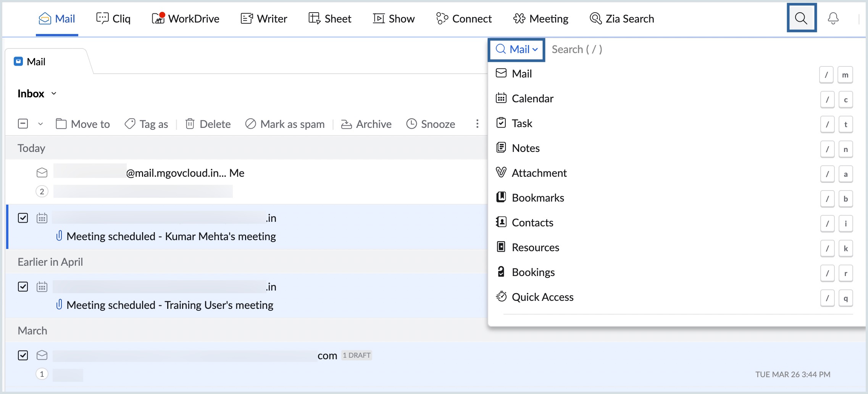Open Zia Search
The image size is (868, 394).
(x=622, y=19)
